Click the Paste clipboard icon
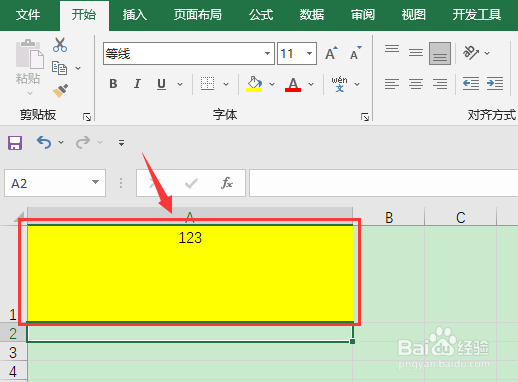The width and height of the screenshot is (518, 382). point(29,54)
